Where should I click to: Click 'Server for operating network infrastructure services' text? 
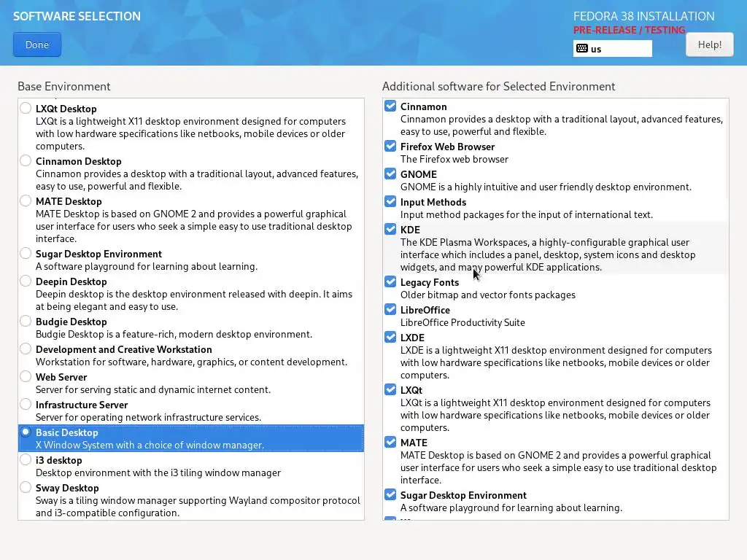tap(149, 417)
